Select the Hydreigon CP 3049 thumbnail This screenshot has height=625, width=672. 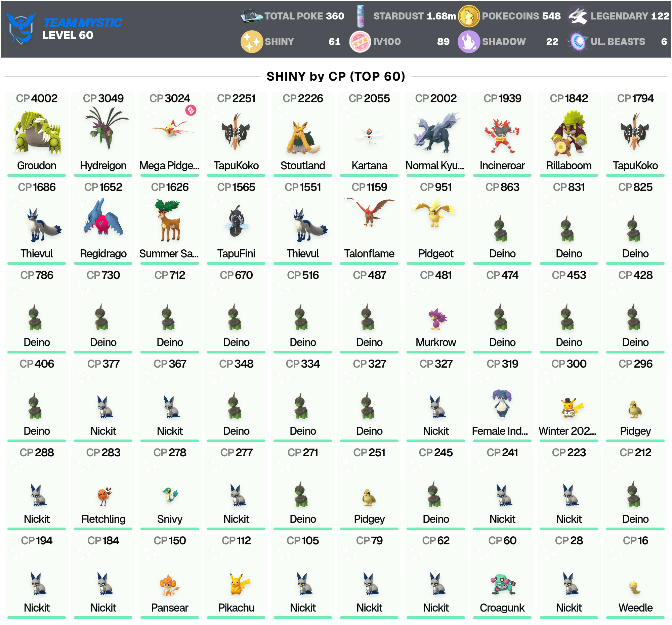point(103,128)
